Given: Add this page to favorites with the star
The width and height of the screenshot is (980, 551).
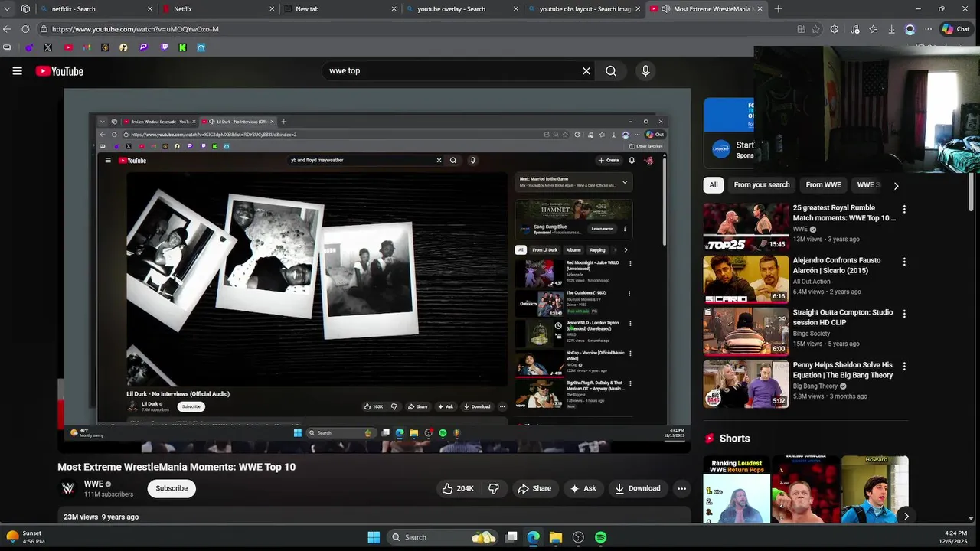Looking at the screenshot, I should click(x=815, y=29).
